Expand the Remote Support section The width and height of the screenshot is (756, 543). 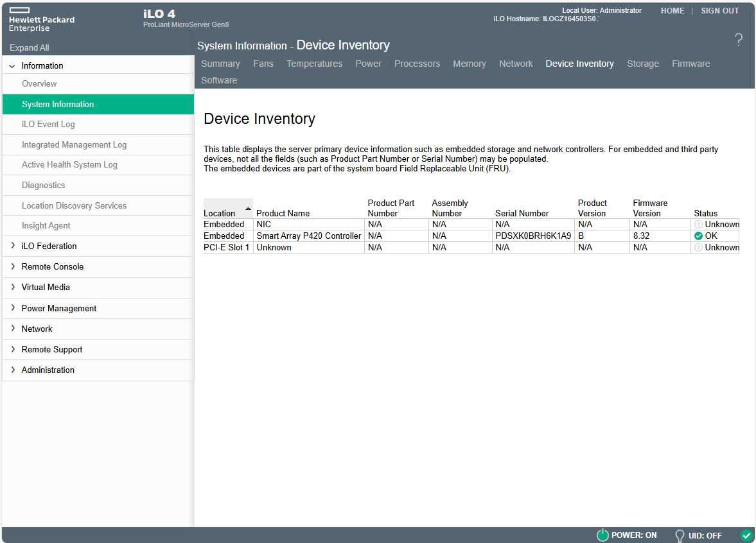pos(13,349)
